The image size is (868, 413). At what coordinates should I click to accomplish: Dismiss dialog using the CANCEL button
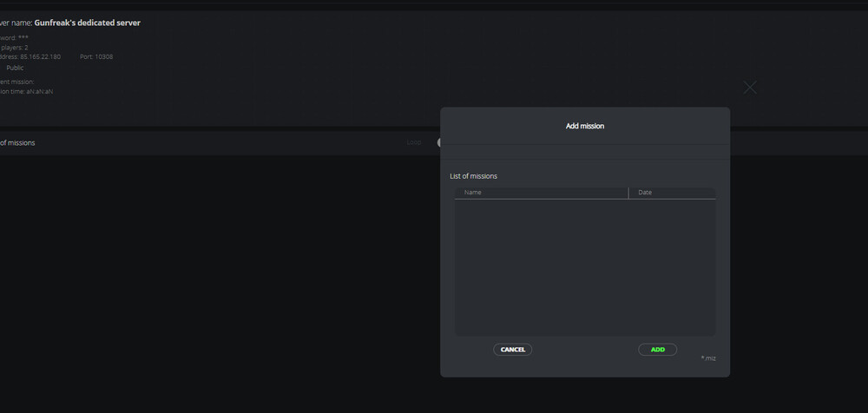click(513, 350)
